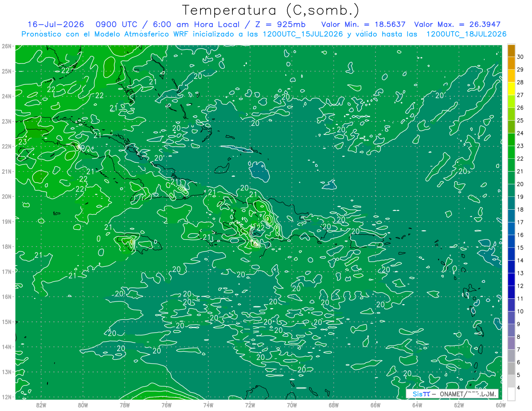The image size is (532, 411).
Task: Click 'Valor Max. = 26.3947' readout
Action: click(x=457, y=24)
